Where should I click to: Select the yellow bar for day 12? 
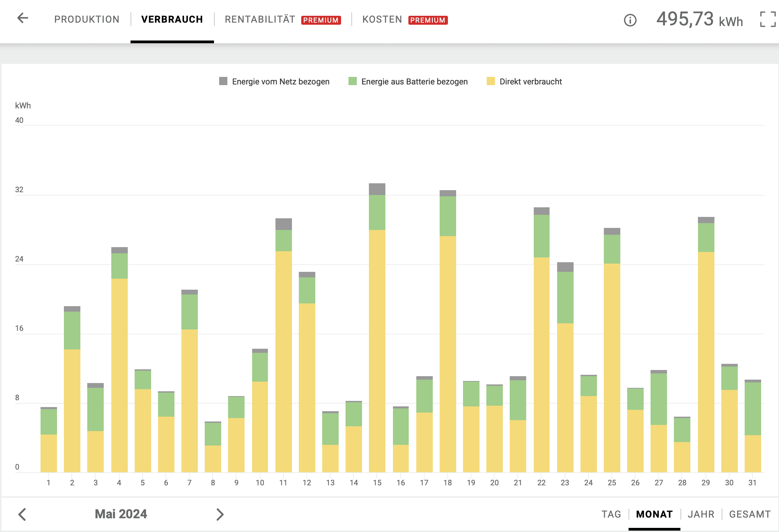pos(307,388)
